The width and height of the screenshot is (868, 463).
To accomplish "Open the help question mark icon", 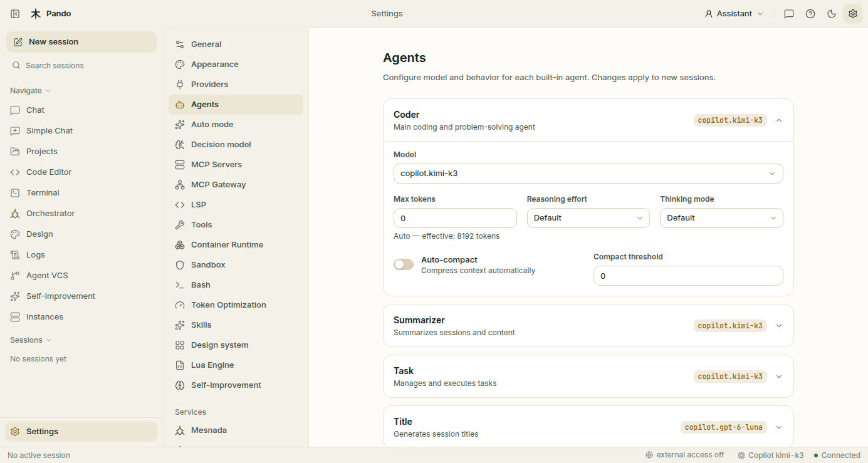I will click(x=810, y=14).
